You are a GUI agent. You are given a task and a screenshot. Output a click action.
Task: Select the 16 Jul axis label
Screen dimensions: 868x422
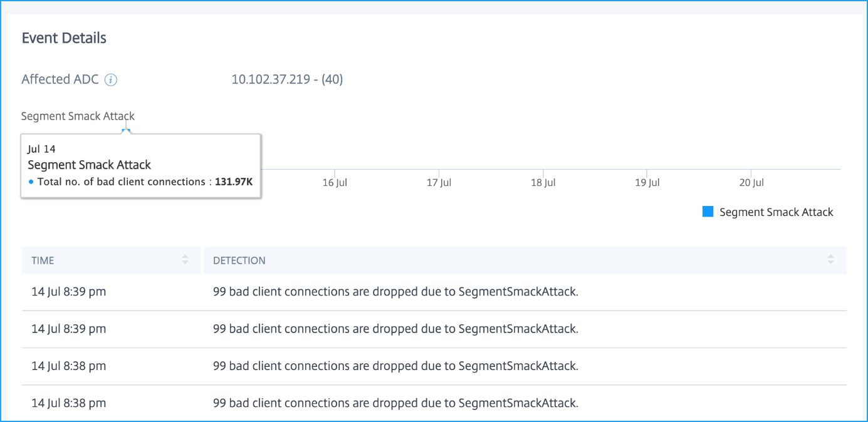335,183
